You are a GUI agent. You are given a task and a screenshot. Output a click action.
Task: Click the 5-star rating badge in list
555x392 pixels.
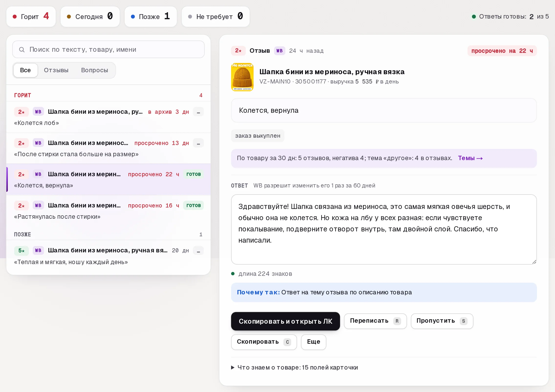[x=21, y=250]
